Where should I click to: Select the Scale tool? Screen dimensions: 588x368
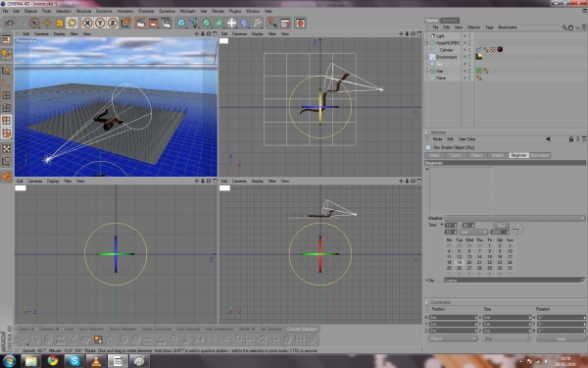point(59,23)
